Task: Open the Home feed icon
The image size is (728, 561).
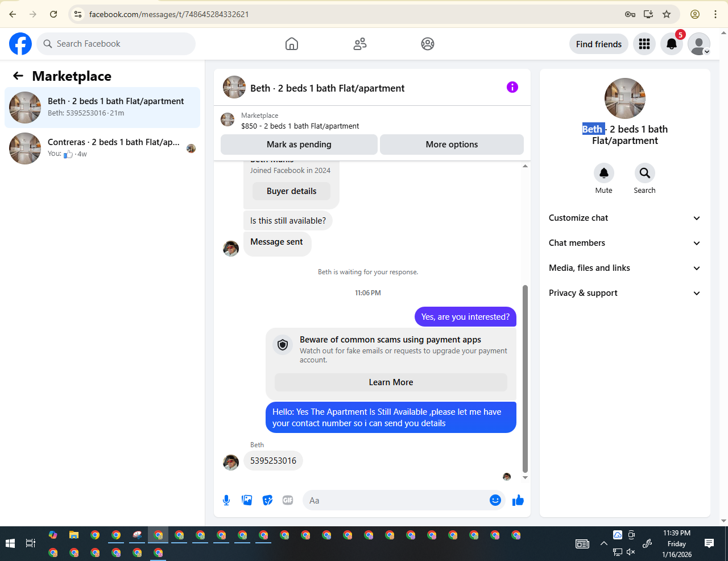Action: pos(292,44)
